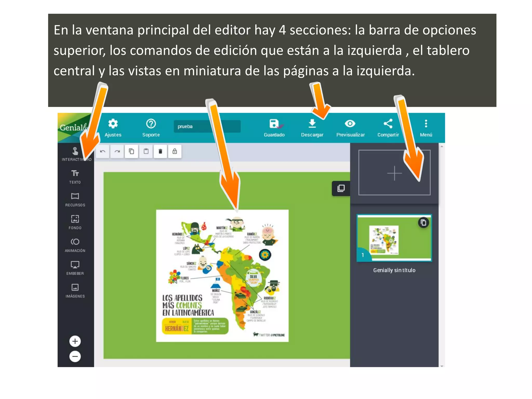The width and height of the screenshot is (532, 399).
Task: Undo the last action
Action: (103, 151)
